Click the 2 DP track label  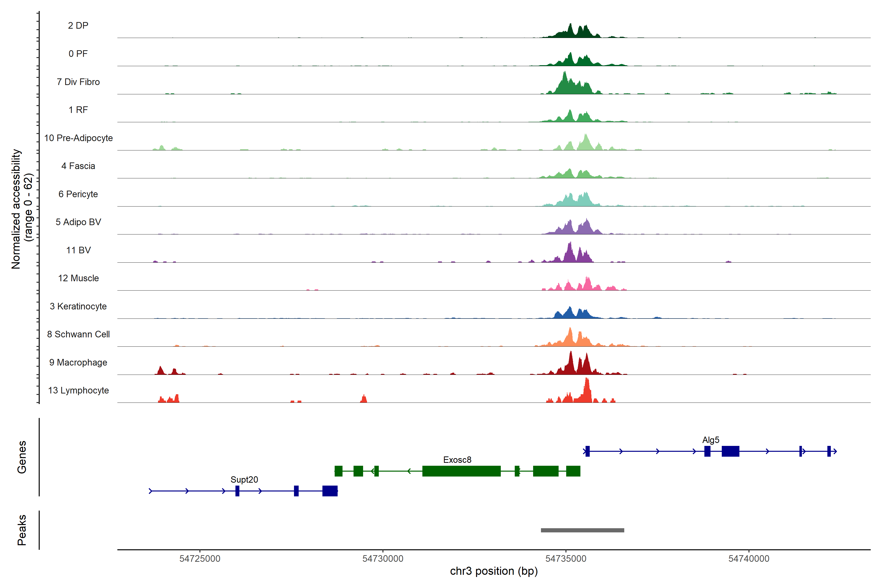click(78, 25)
